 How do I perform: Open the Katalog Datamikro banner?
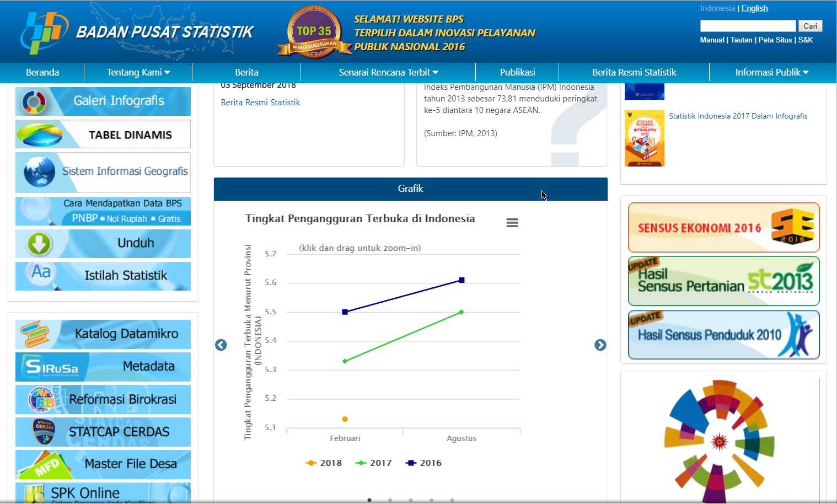pyautogui.click(x=103, y=334)
